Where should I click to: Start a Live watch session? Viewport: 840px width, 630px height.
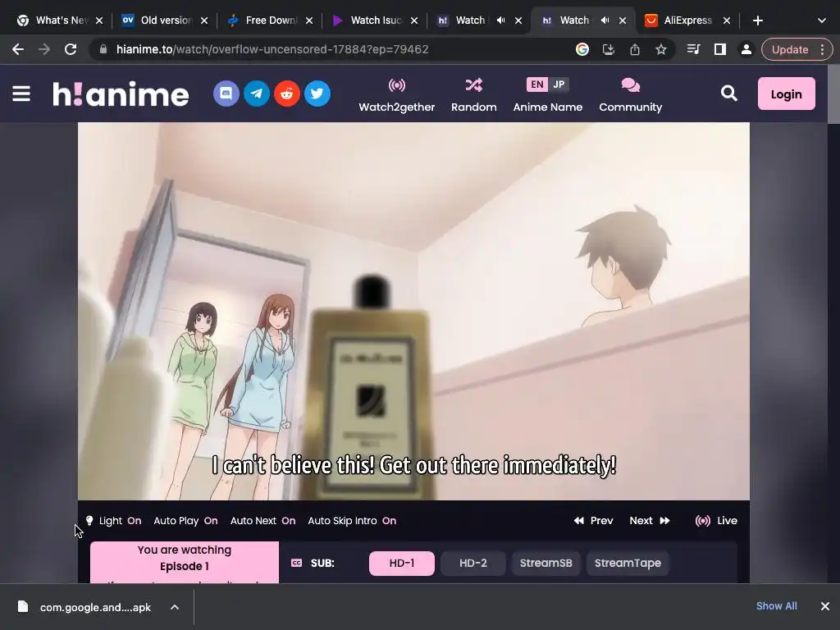(x=715, y=521)
